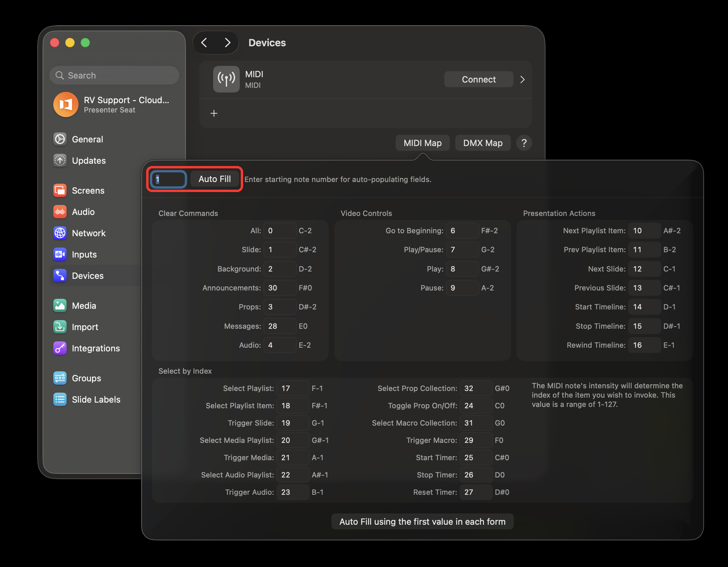Edit the Play/Pause note field
728x567 pixels.
[x=462, y=250]
